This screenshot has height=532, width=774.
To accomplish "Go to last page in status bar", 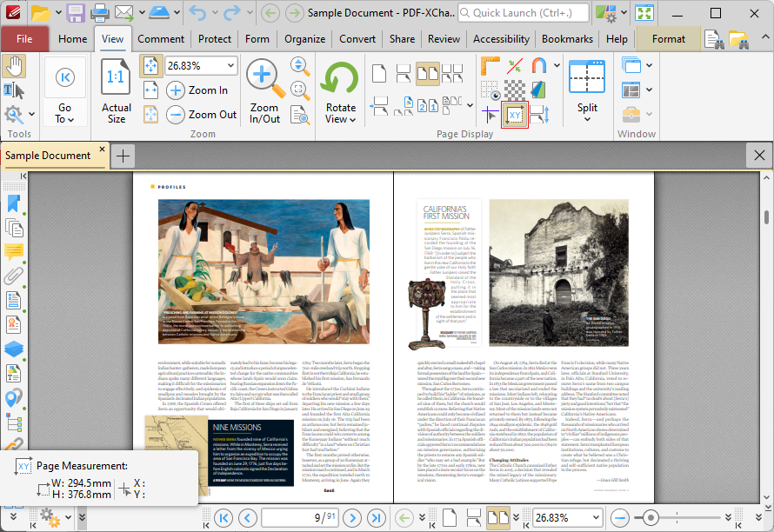I will click(x=377, y=518).
